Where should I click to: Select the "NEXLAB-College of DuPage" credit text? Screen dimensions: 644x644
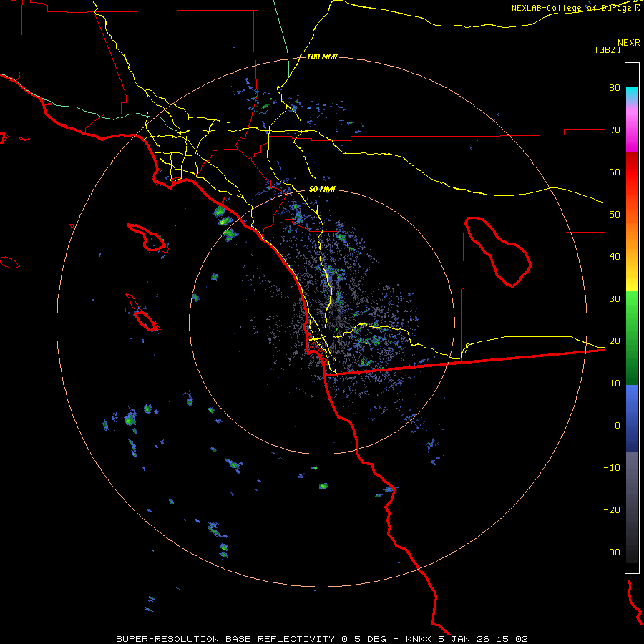(x=571, y=8)
